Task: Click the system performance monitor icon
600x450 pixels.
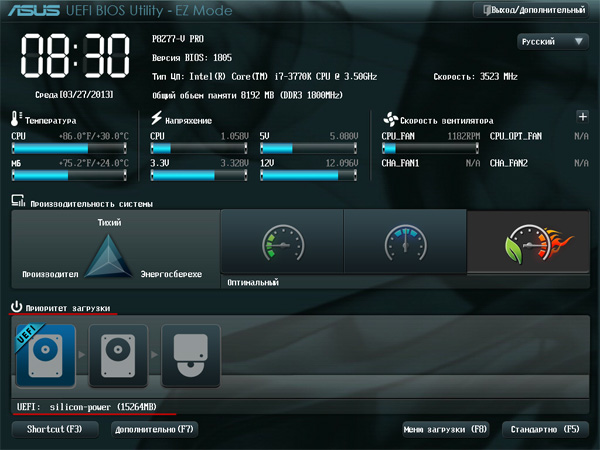Action: click(18, 201)
